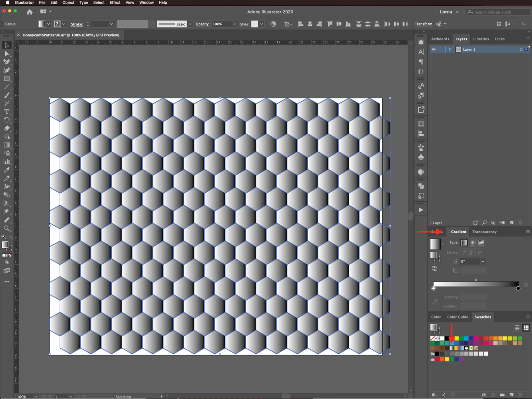Toggle Layer 1 target circle
This screenshot has width=532, height=399.
(521, 49)
